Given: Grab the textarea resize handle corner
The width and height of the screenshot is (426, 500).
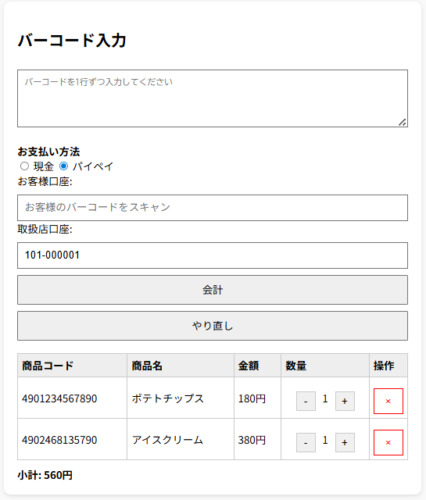Looking at the screenshot, I should (x=403, y=122).
